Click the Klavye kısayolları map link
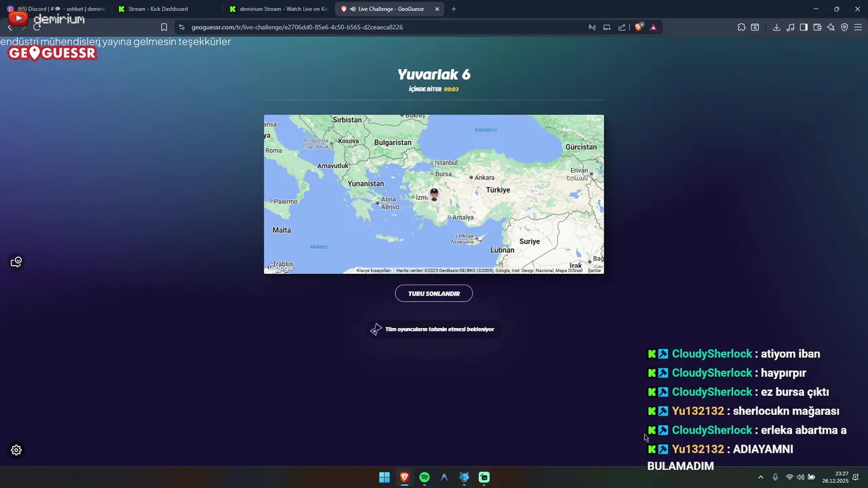Image resolution: width=868 pixels, height=488 pixels. [374, 270]
